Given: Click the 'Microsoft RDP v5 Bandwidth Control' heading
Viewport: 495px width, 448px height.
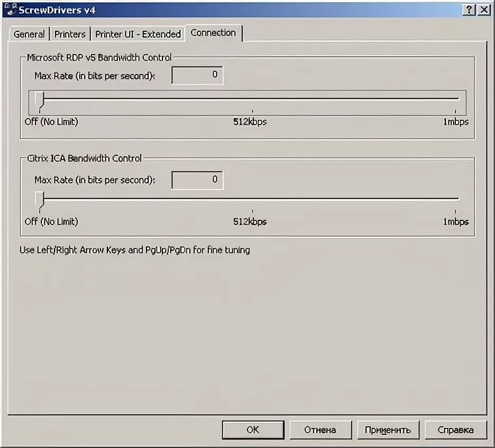Looking at the screenshot, I should pos(99,58).
